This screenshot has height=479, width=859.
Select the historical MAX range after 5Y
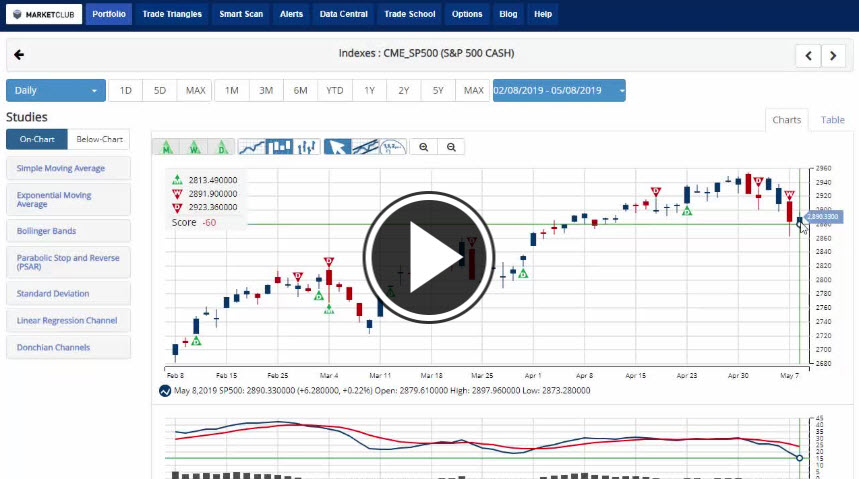point(473,90)
